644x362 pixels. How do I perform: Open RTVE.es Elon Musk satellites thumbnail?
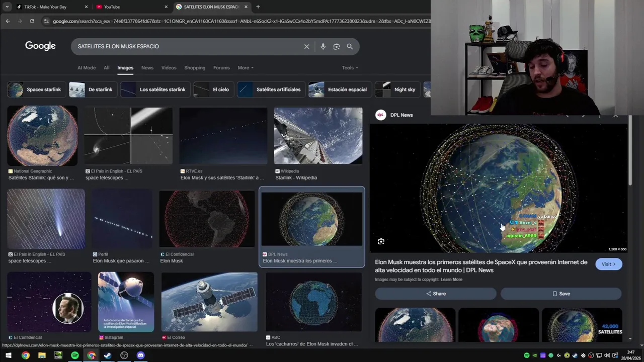[x=223, y=136]
